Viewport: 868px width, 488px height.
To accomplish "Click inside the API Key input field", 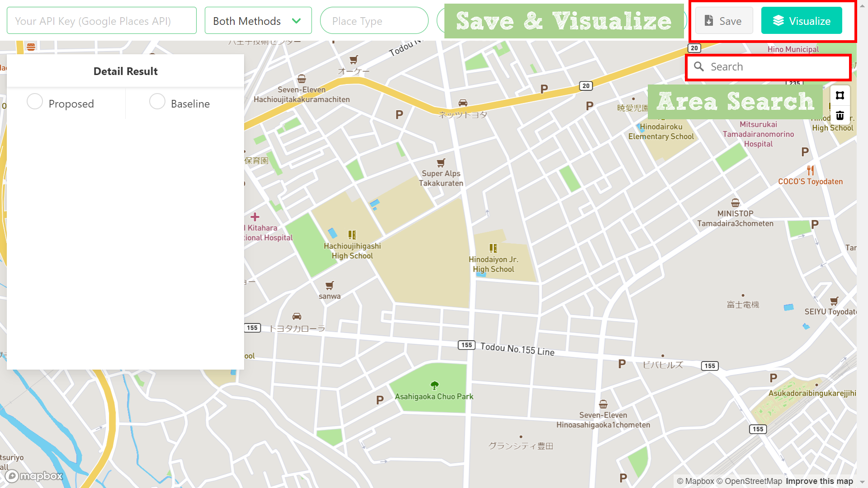I will 101,20.
